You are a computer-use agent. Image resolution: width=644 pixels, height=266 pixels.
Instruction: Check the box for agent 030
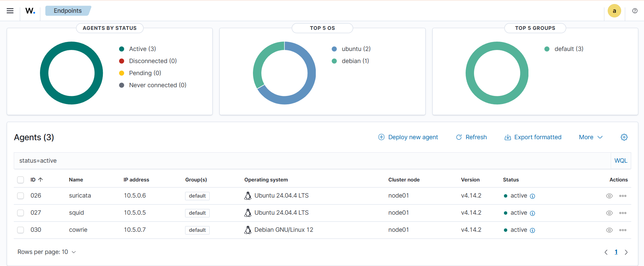(x=20, y=230)
